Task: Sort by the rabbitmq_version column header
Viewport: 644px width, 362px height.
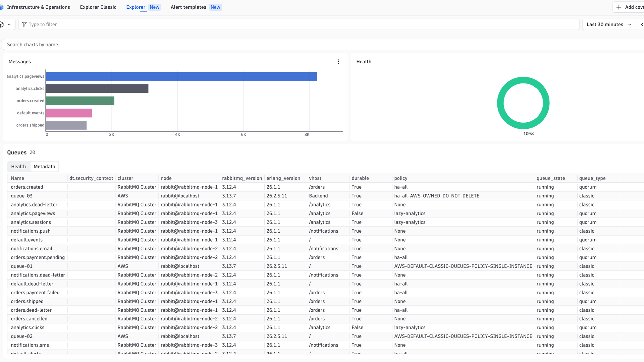Action: click(242, 178)
